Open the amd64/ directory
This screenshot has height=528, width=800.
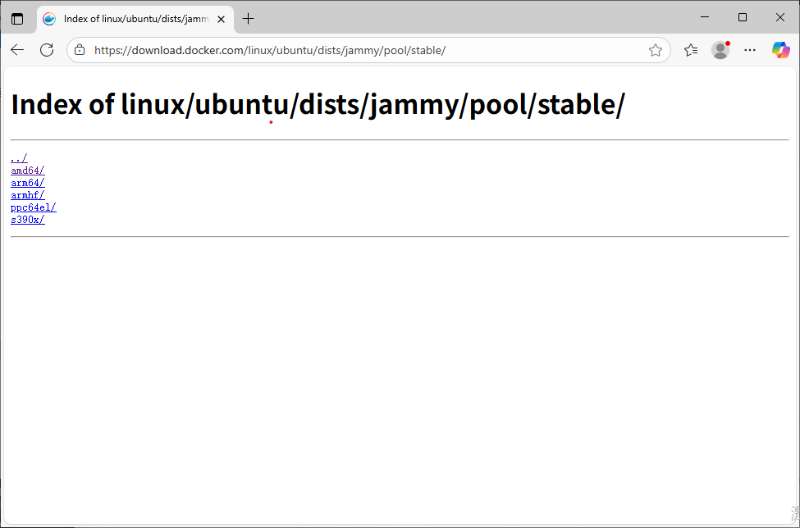pos(28,170)
